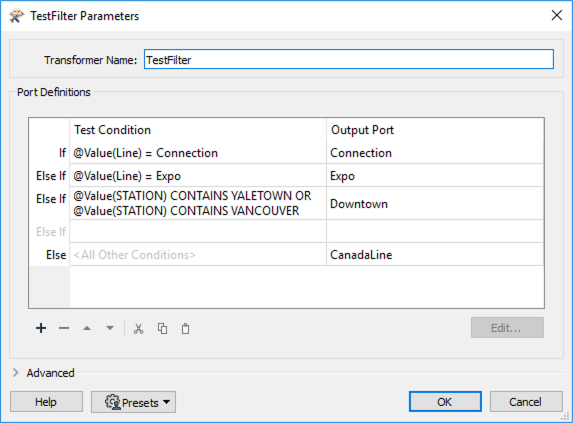Move row down with down arrow icon
This screenshot has width=573, height=423.
point(110,328)
